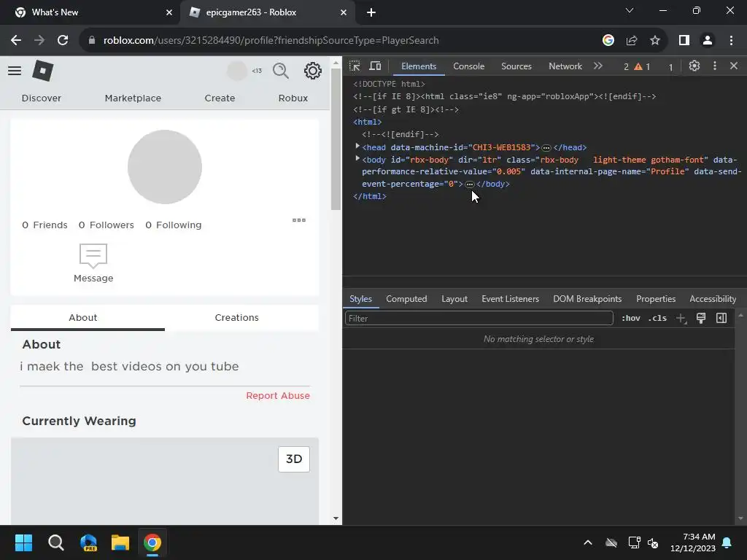Close the DevTools panel
Screen dimensions: 747x560
[x=734, y=66]
